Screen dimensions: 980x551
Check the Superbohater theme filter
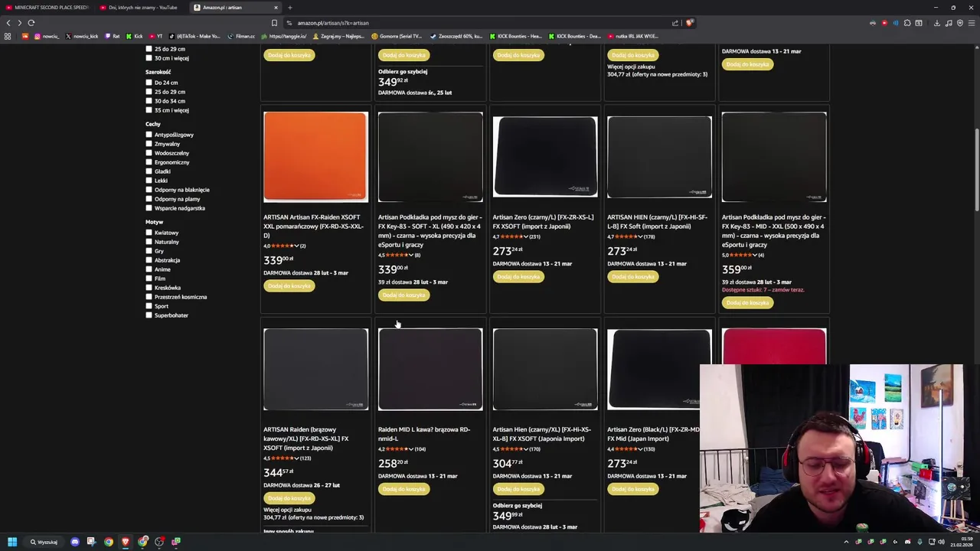[149, 315]
